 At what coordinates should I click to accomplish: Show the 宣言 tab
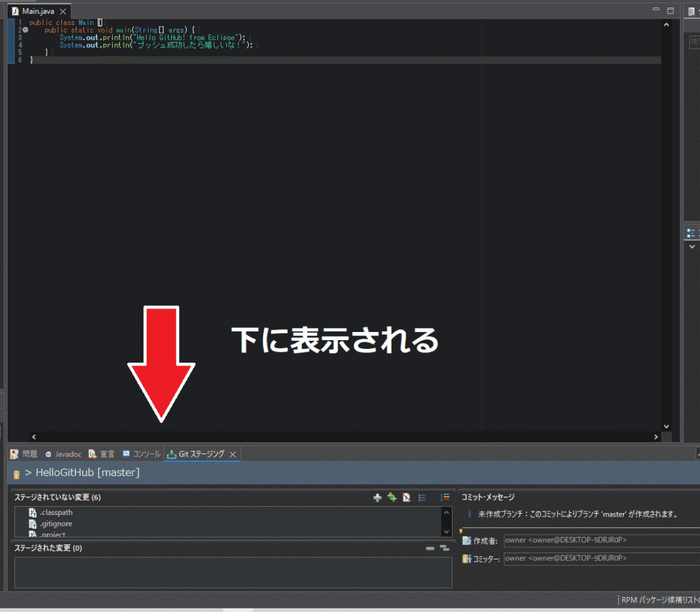(102, 454)
